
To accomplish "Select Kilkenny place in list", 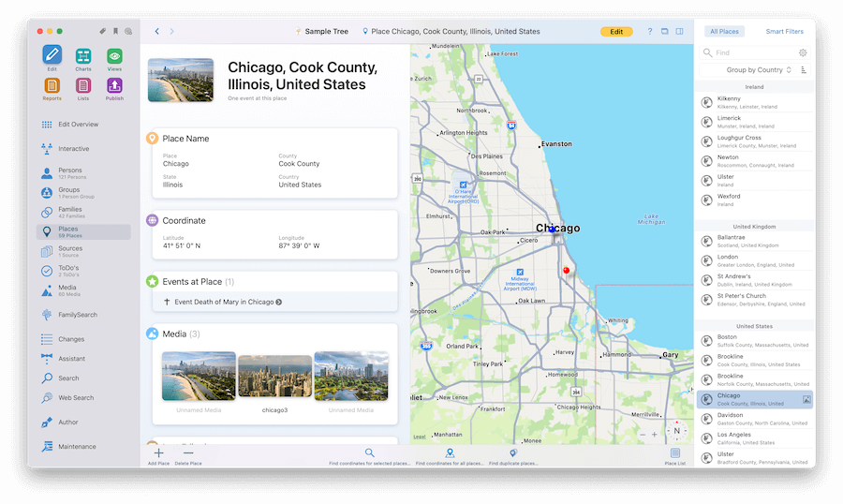I will tap(755, 102).
